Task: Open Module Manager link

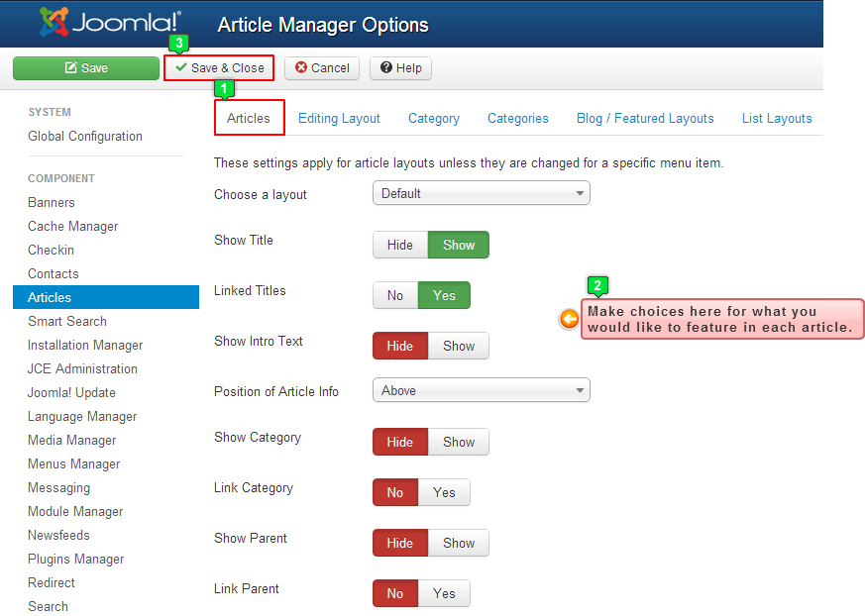Action: pos(75,512)
